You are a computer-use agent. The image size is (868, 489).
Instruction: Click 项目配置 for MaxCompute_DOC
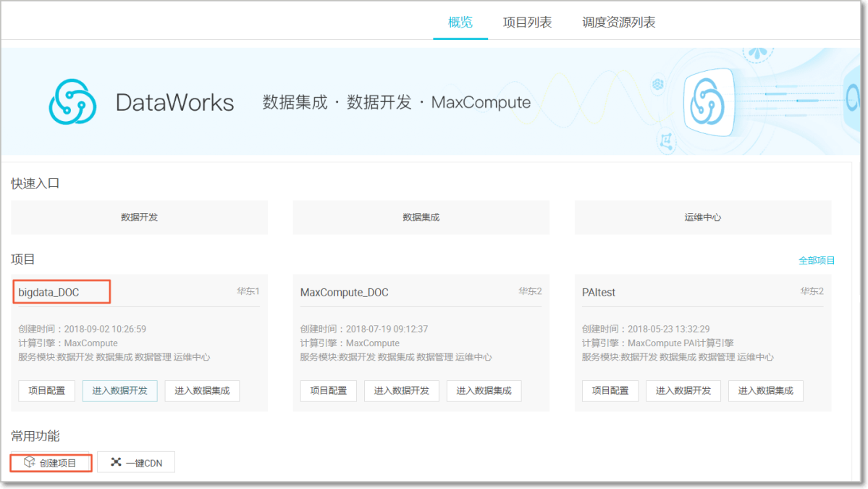(328, 390)
